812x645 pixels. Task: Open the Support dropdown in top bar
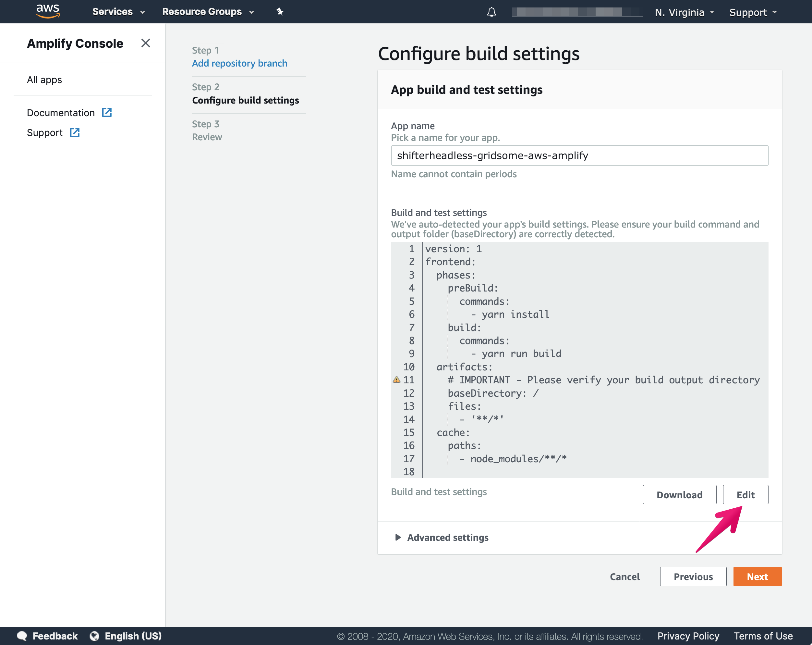(x=753, y=12)
